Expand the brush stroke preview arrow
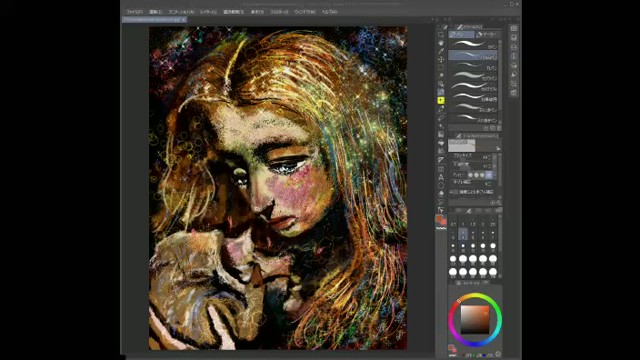The width and height of the screenshot is (640, 360). [498, 148]
